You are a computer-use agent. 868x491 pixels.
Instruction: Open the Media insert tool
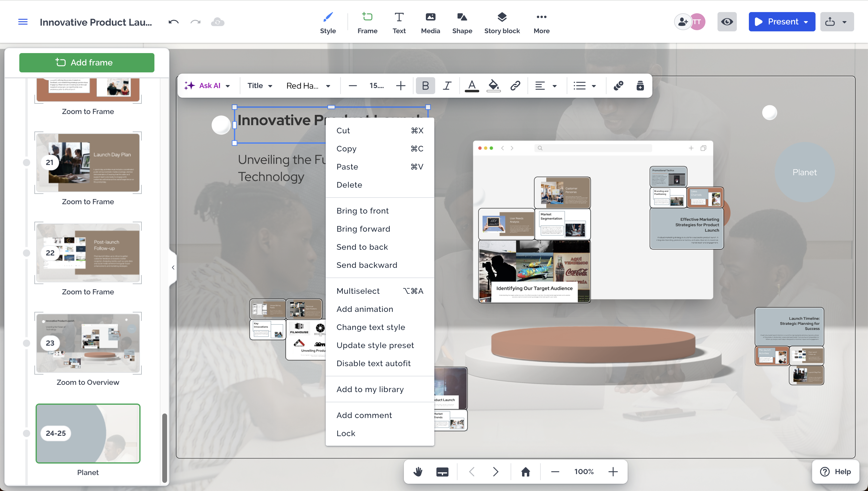coord(430,23)
